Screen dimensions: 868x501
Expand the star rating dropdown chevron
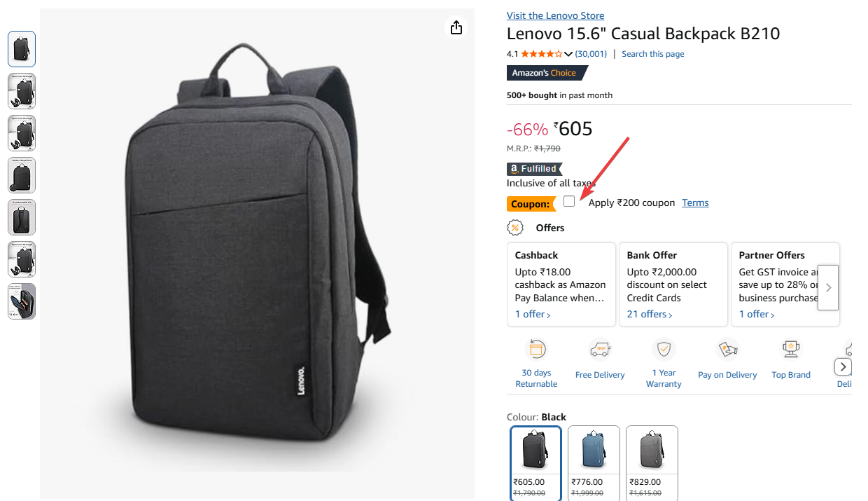[x=568, y=54]
